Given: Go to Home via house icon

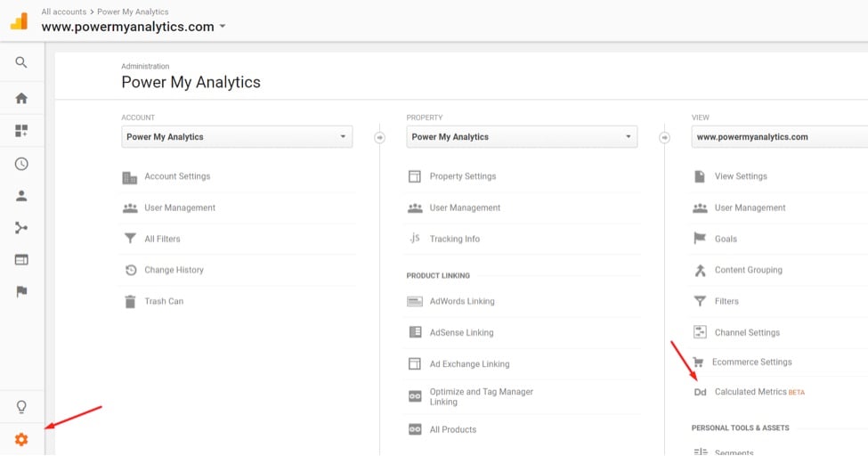Looking at the screenshot, I should tap(21, 98).
